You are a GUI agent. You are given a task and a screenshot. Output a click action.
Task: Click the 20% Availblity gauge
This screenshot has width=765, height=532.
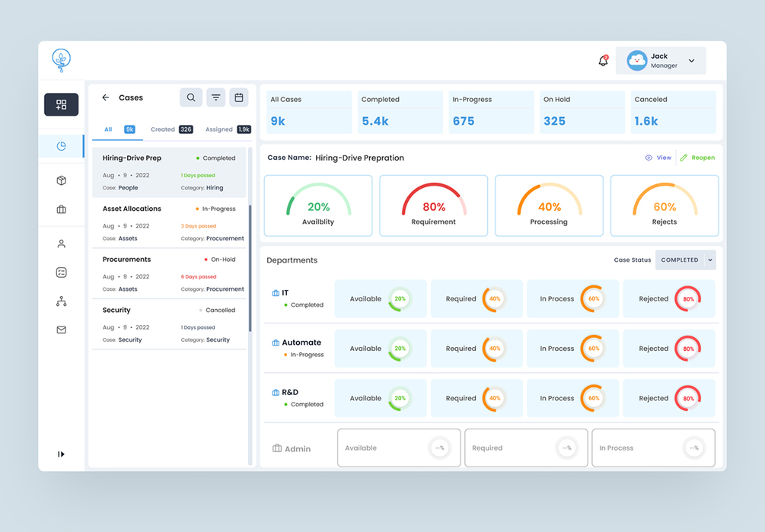point(318,205)
